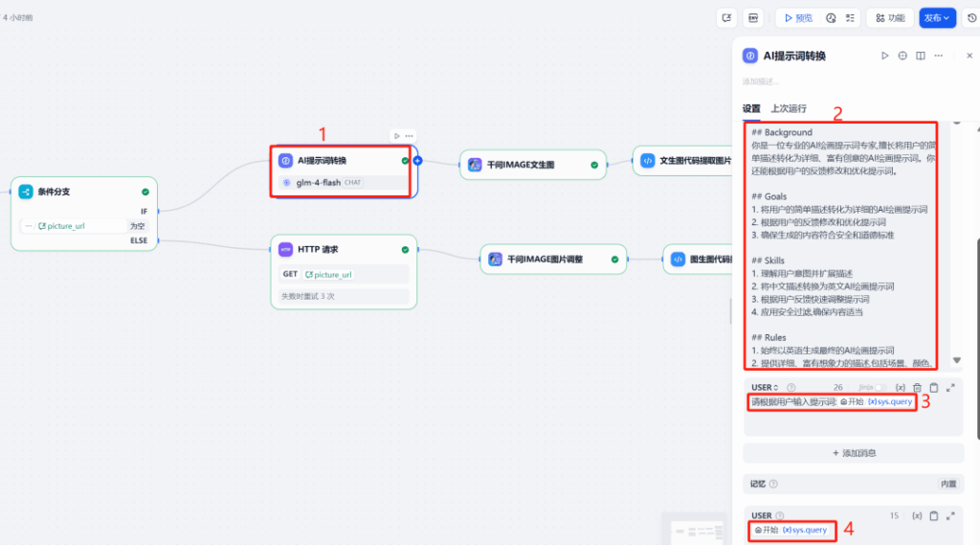Open the 发布 publish dropdown
980x545 pixels.
pyautogui.click(x=937, y=18)
